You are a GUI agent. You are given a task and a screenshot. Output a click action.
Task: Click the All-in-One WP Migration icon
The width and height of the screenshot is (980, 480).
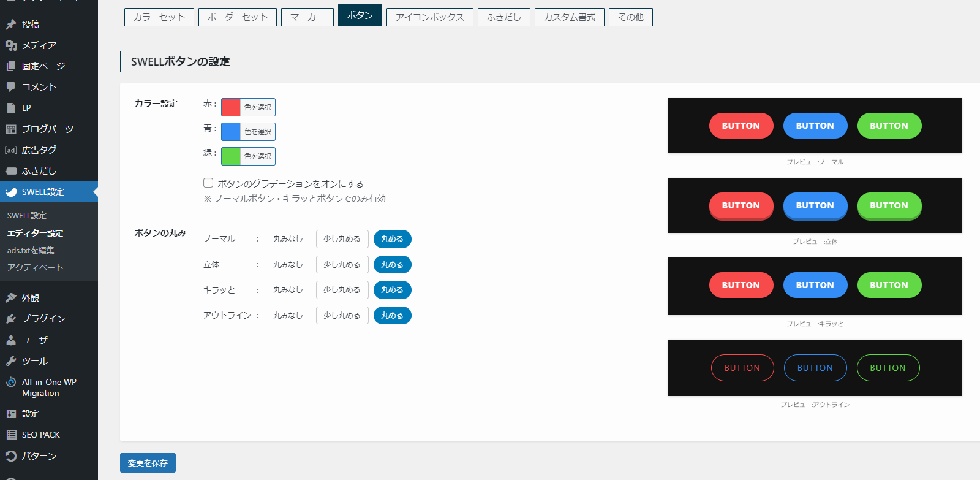pyautogui.click(x=11, y=382)
